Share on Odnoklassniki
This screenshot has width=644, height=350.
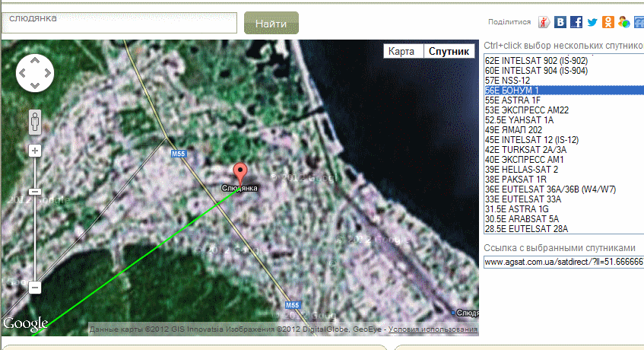[x=608, y=22]
